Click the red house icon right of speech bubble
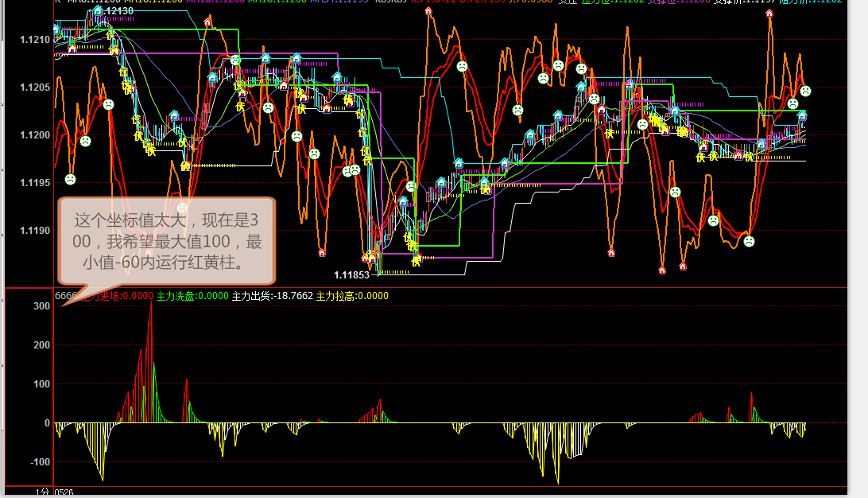This screenshot has height=498, width=868. point(322,253)
